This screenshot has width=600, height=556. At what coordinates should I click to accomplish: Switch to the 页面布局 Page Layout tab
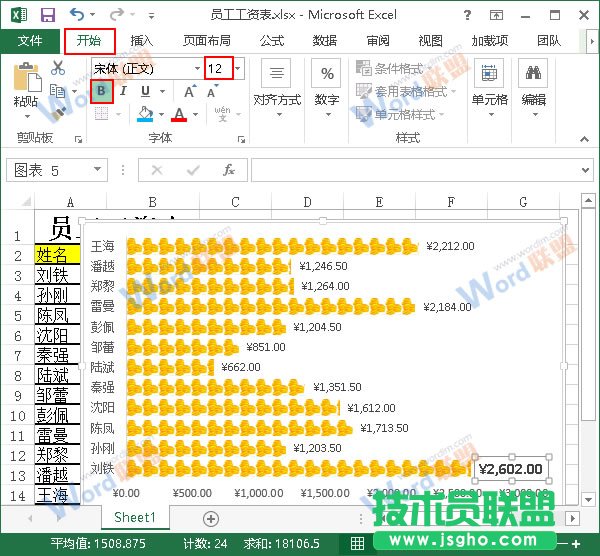[x=207, y=41]
